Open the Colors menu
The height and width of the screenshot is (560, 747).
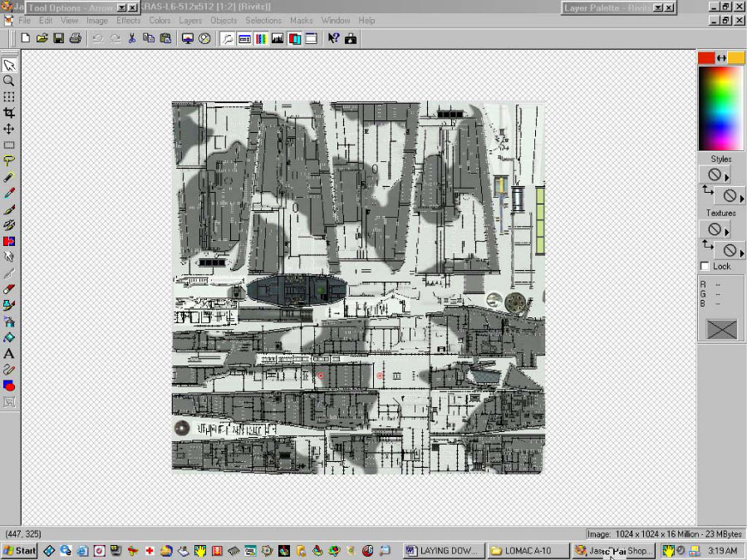click(160, 21)
